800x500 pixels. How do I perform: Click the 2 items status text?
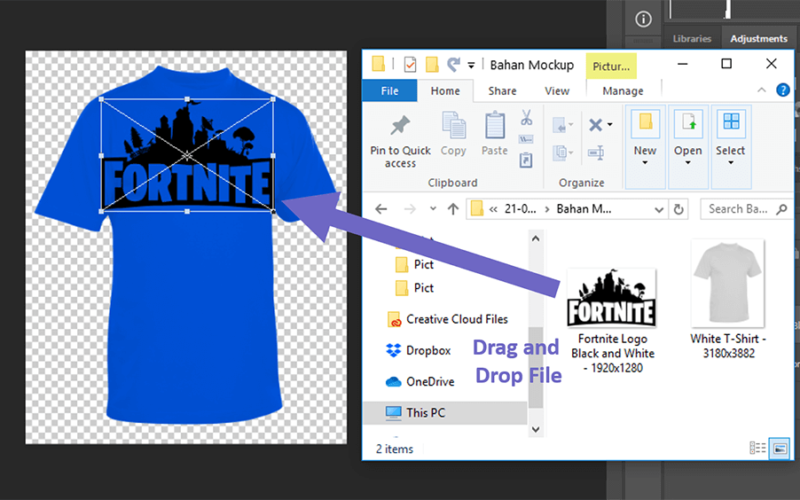(x=394, y=449)
